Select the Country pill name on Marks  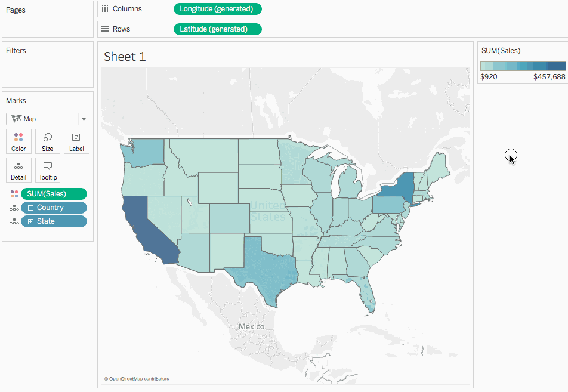[50, 208]
